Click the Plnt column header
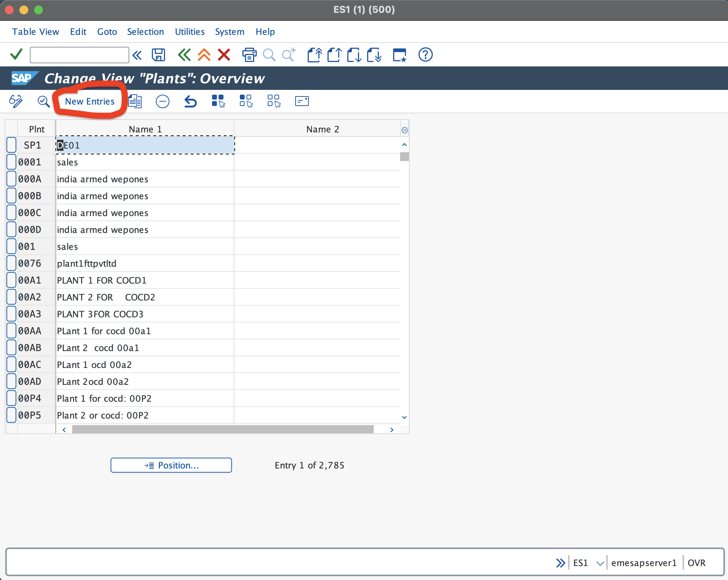 pos(37,129)
